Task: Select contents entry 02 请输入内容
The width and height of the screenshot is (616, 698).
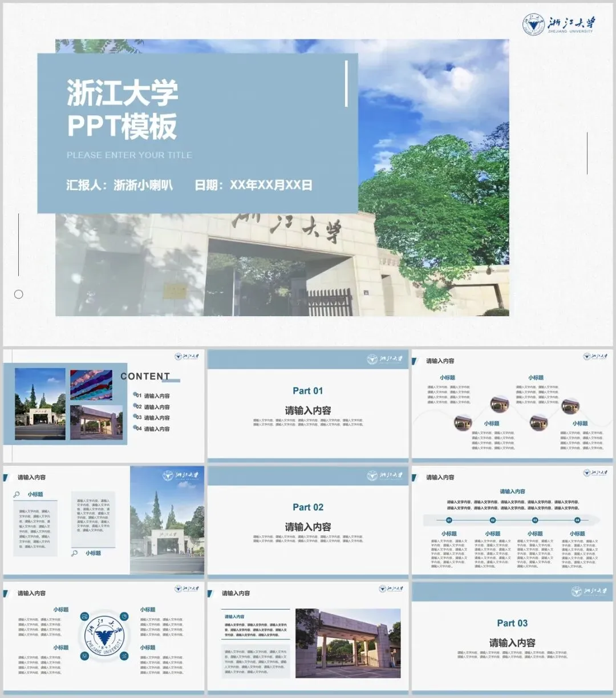Action: click(152, 407)
